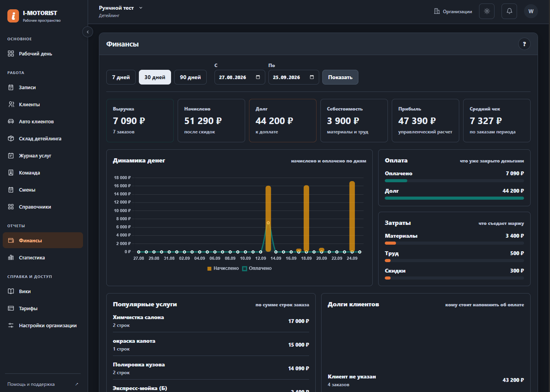The height and width of the screenshot is (392, 550).
Task: Click the Показать button
Action: tap(340, 77)
